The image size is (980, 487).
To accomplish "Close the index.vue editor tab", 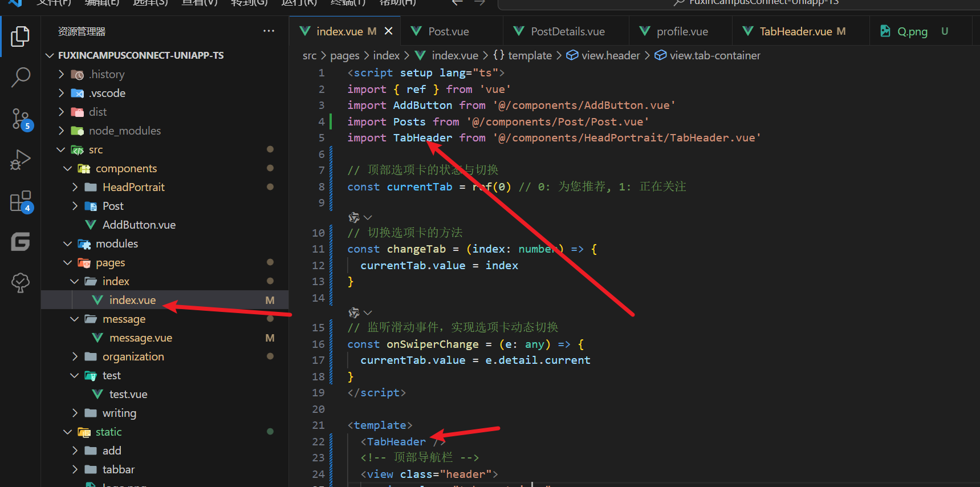I will [x=388, y=31].
